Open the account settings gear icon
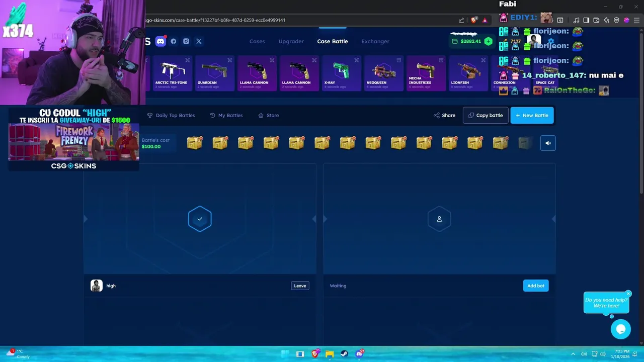Image resolution: width=644 pixels, height=362 pixels. point(551,41)
